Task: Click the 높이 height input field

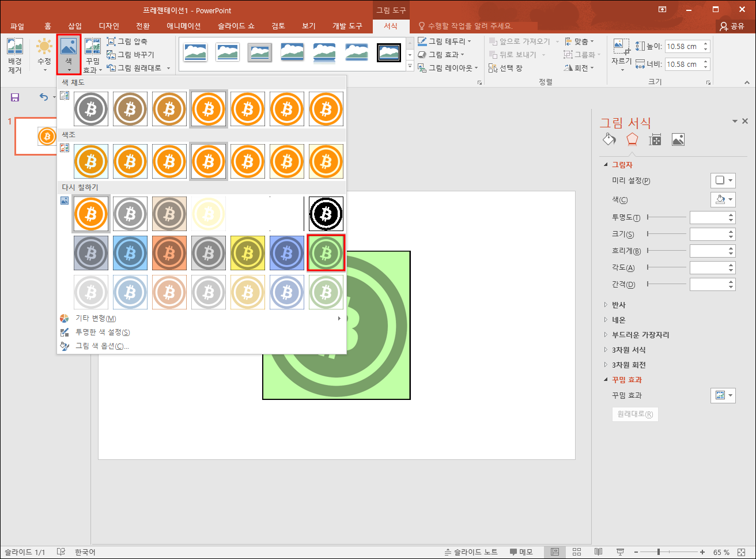Action: point(687,46)
